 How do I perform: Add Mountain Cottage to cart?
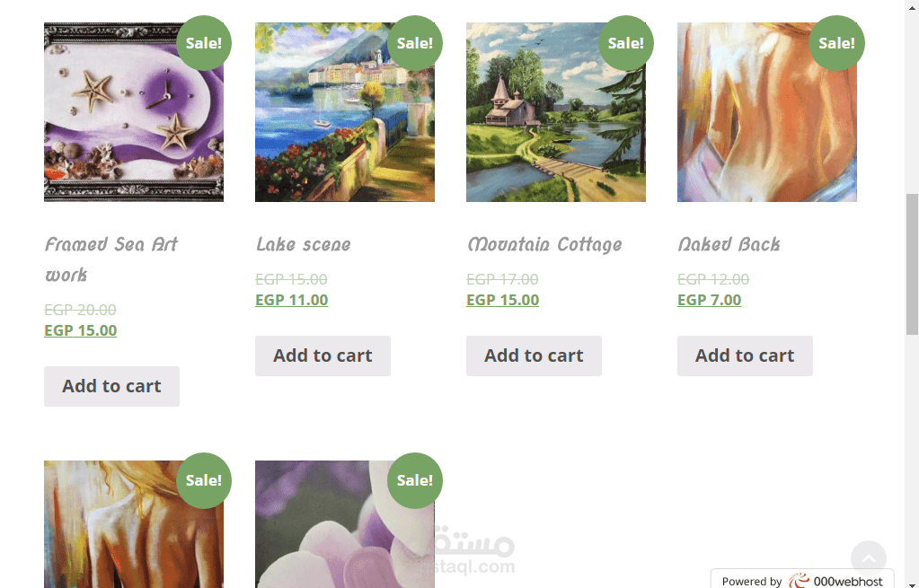pyautogui.click(x=534, y=355)
